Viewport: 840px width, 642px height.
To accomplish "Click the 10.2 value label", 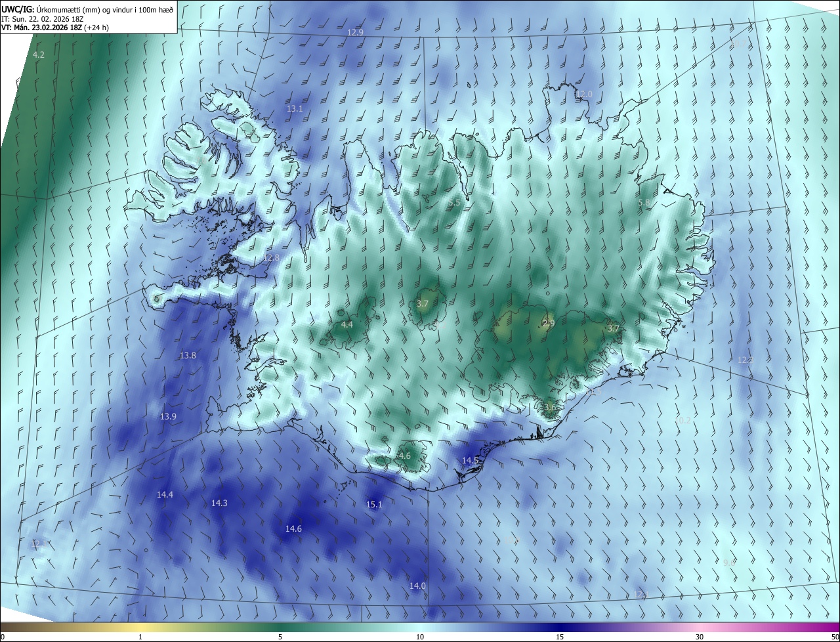I will pyautogui.click(x=682, y=421).
